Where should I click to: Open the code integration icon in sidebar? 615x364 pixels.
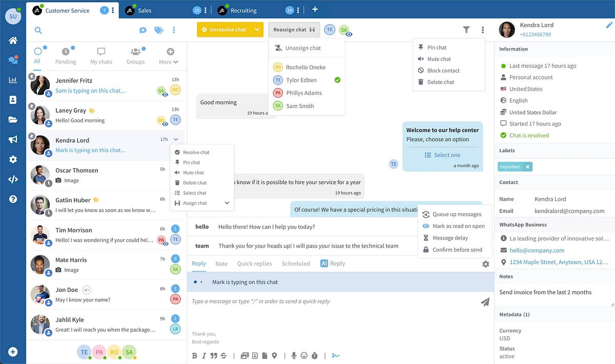click(13, 179)
